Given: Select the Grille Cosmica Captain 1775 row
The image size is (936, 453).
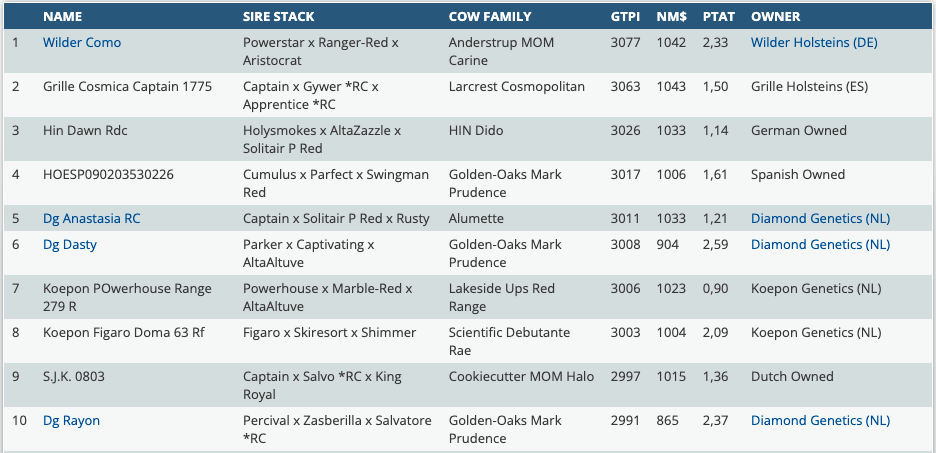Looking at the screenshot, I should coord(127,87).
